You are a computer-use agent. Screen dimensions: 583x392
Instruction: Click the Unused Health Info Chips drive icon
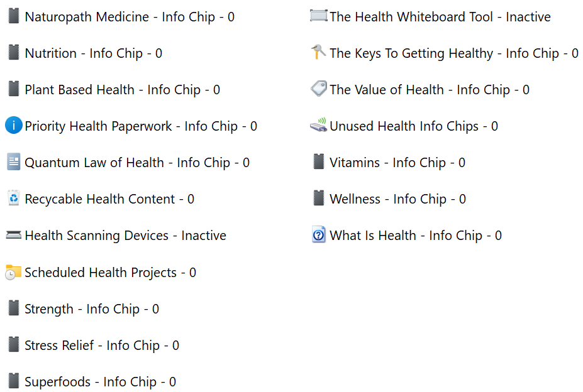point(318,126)
